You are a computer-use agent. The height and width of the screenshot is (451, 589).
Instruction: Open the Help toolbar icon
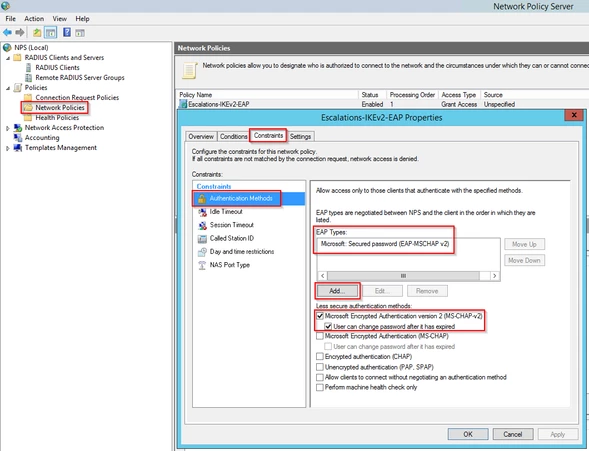point(67,33)
